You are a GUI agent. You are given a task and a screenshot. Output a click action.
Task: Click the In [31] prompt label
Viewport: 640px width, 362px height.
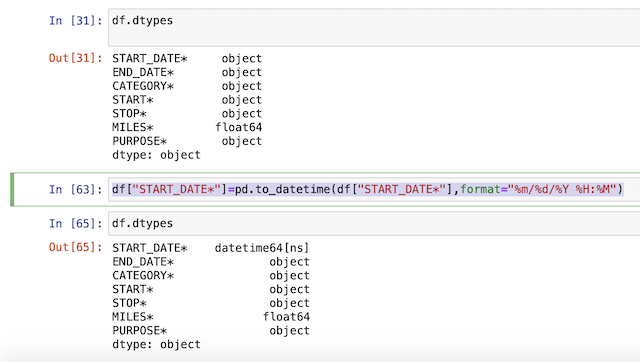click(76, 20)
